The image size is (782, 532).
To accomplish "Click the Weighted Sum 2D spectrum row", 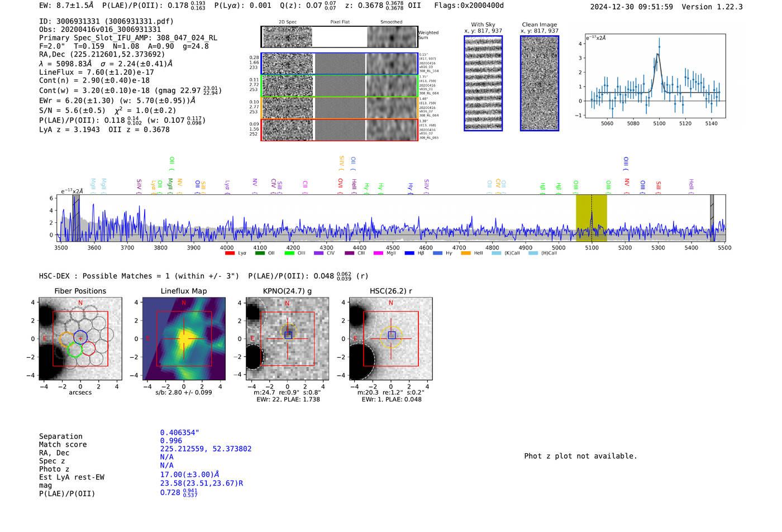I will (x=340, y=37).
